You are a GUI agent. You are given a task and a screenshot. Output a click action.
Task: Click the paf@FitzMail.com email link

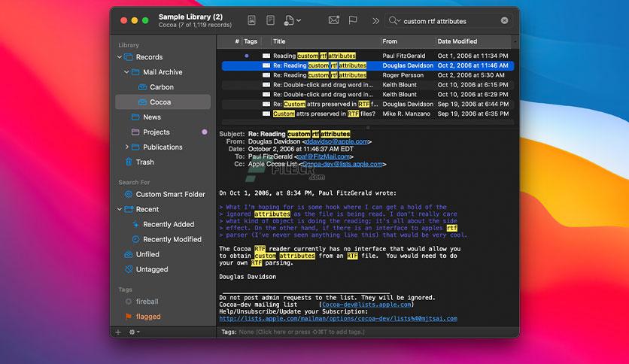[324, 156]
